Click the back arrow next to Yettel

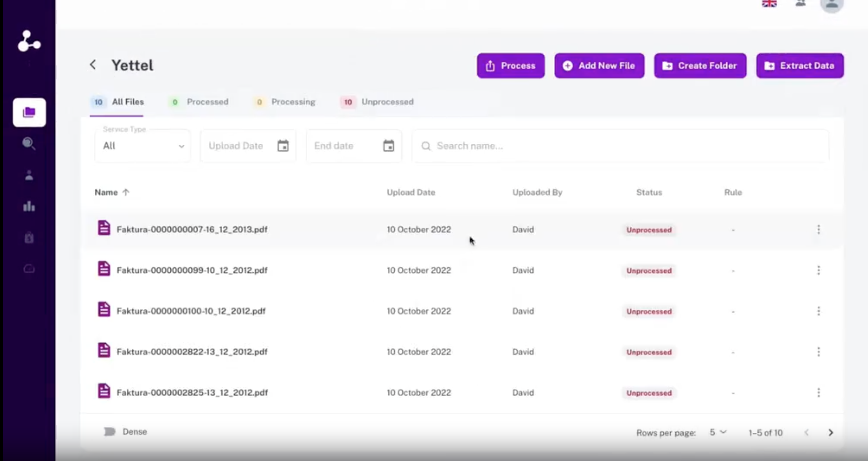pos(93,65)
